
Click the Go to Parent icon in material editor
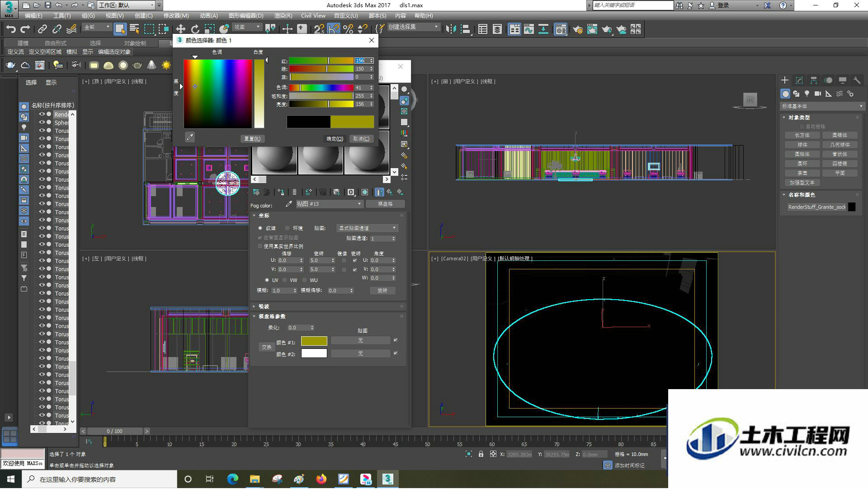[390, 193]
